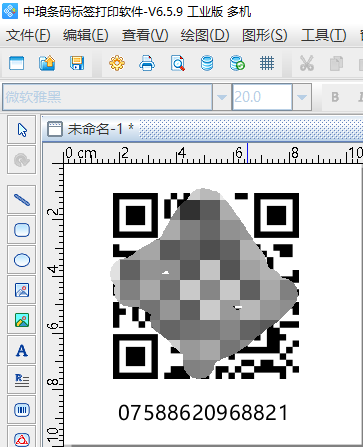Choose the ellipse drawing tool
Screen dimensions: 363x447
[22, 260]
